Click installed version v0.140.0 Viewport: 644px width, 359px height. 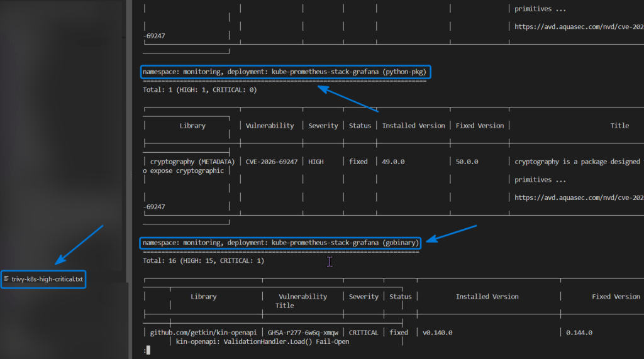438,333
